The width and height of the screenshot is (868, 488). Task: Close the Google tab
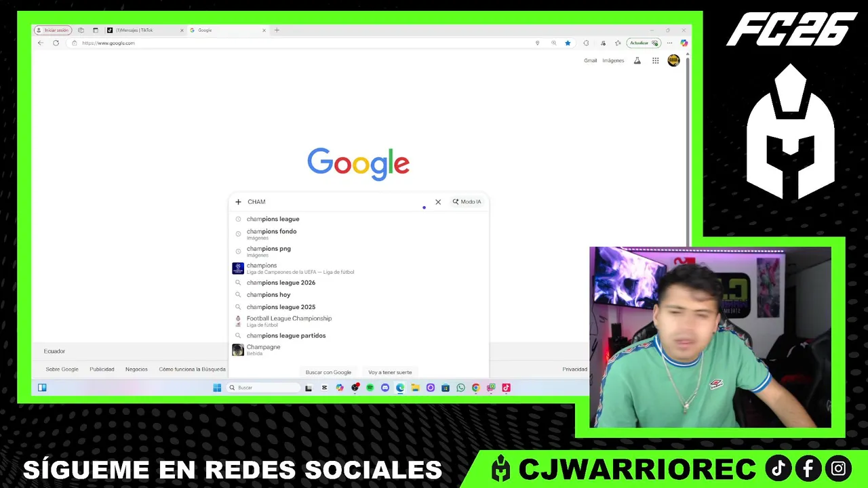(264, 30)
